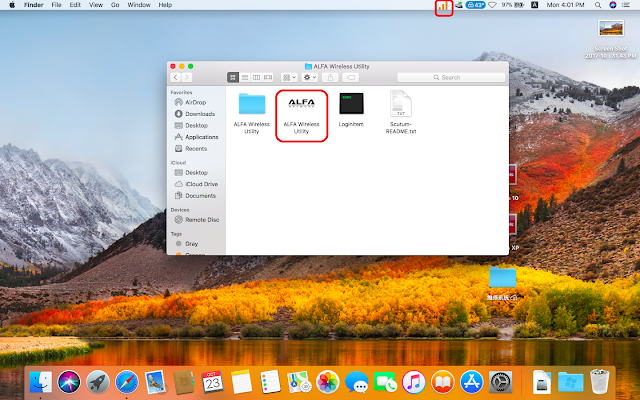The height and width of the screenshot is (400, 640).
Task: Open Trash in the Dock
Action: [600, 381]
